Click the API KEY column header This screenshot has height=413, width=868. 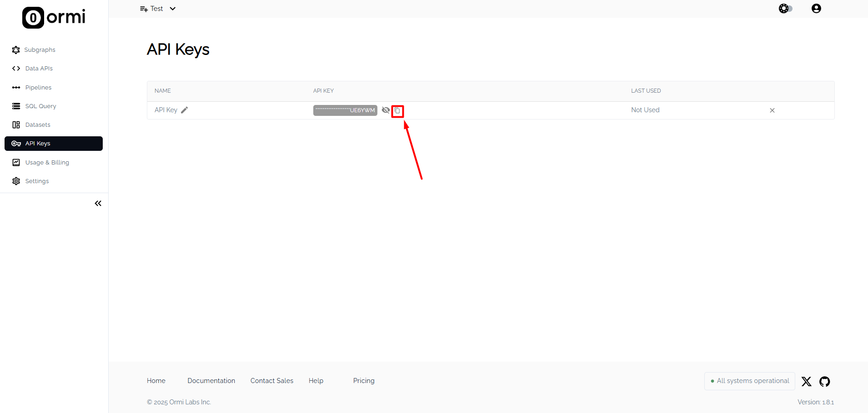click(x=323, y=91)
